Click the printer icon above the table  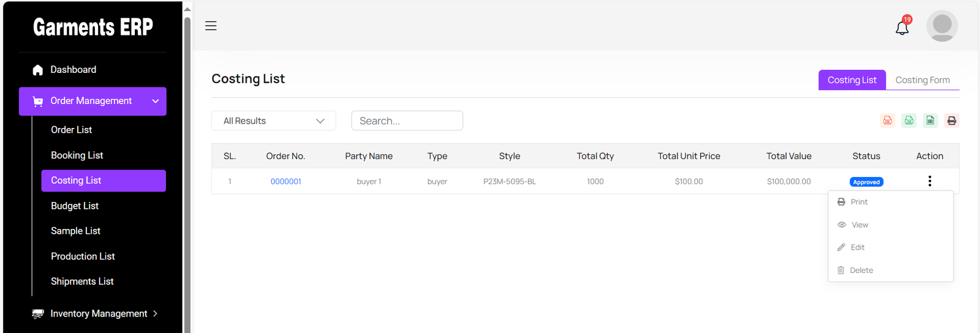[951, 121]
